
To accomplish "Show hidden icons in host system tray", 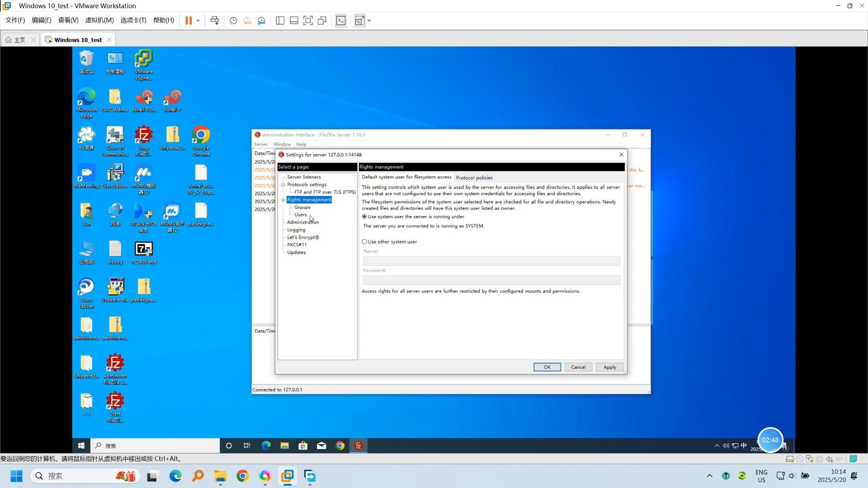I will click(x=709, y=476).
